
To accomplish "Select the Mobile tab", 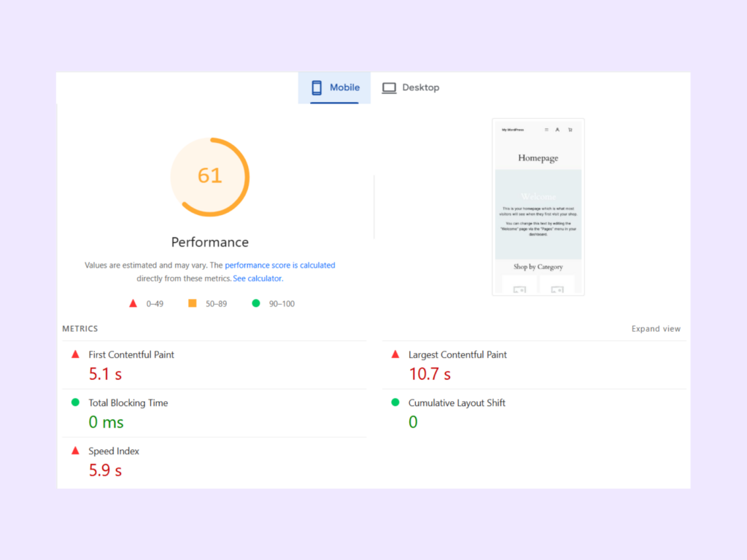I will click(336, 87).
